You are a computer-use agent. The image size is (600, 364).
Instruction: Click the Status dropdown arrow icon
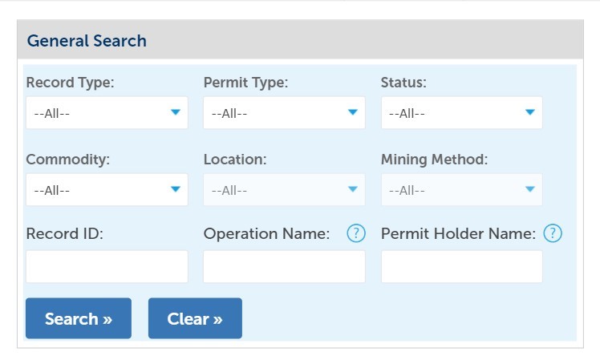[x=529, y=112]
